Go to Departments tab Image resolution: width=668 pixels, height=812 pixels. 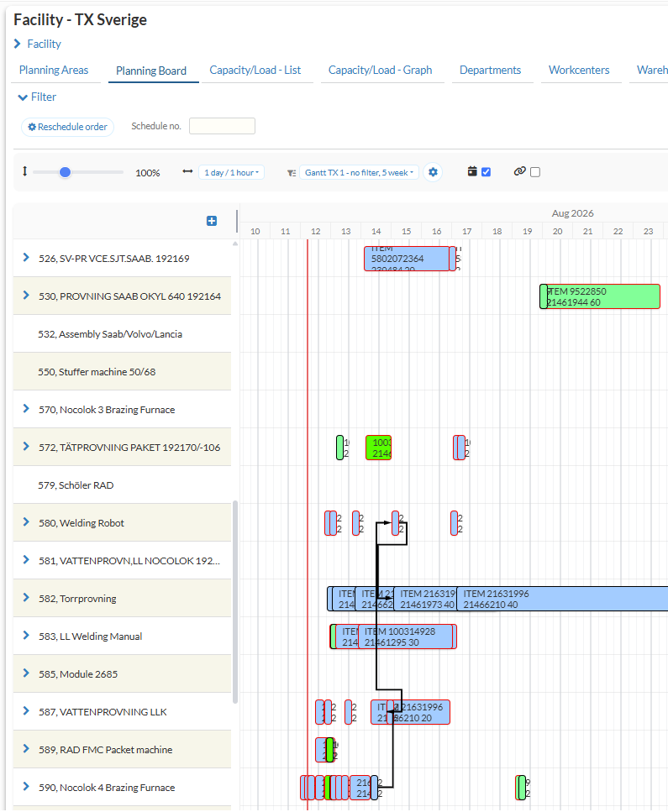pos(490,71)
